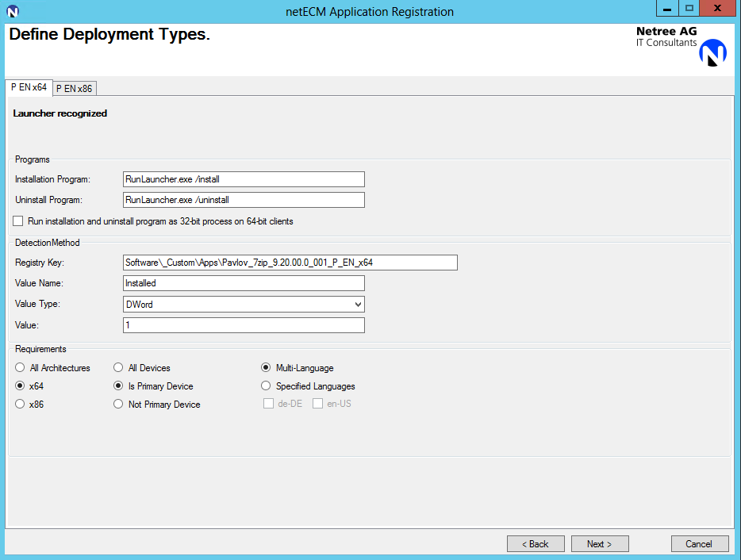Image resolution: width=741 pixels, height=560 pixels.
Task: Go back with the Back button
Action: [536, 544]
